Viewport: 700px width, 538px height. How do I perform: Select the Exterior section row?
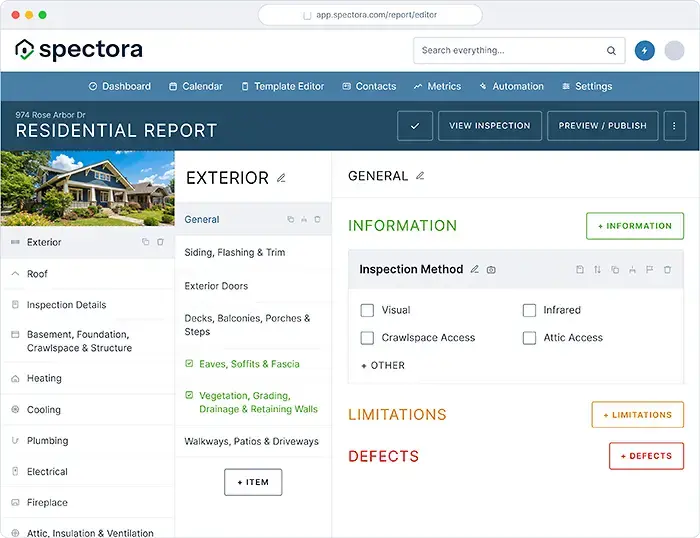(x=88, y=242)
